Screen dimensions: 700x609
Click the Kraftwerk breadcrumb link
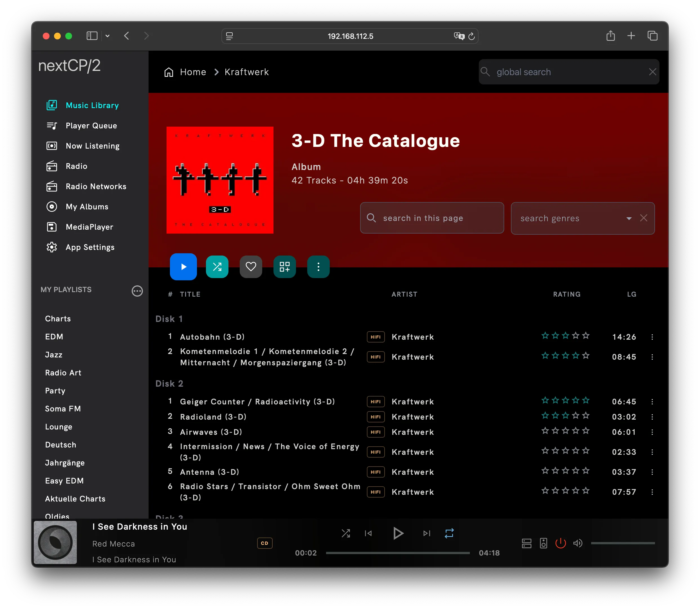click(x=246, y=72)
